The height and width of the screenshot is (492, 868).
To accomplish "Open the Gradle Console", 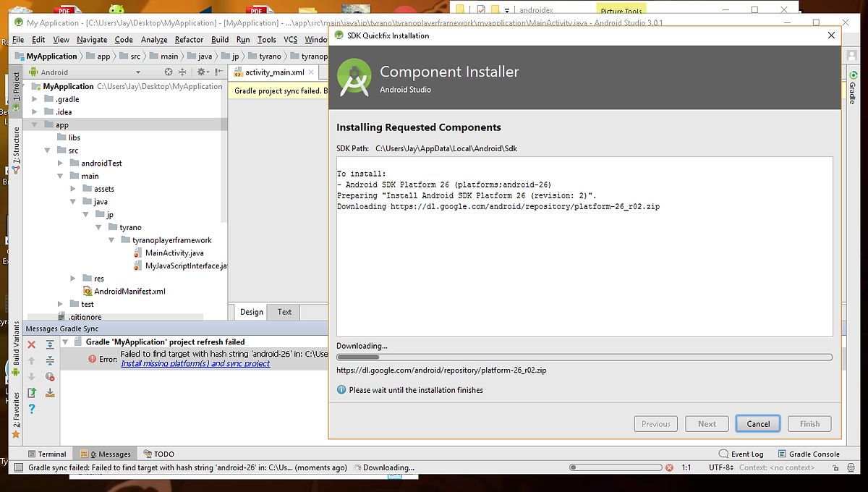I will click(x=809, y=454).
